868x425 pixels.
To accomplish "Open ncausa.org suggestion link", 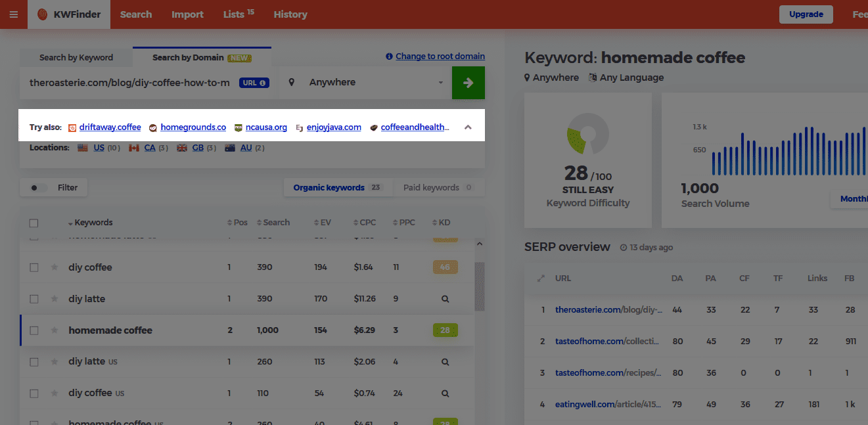I will click(266, 127).
